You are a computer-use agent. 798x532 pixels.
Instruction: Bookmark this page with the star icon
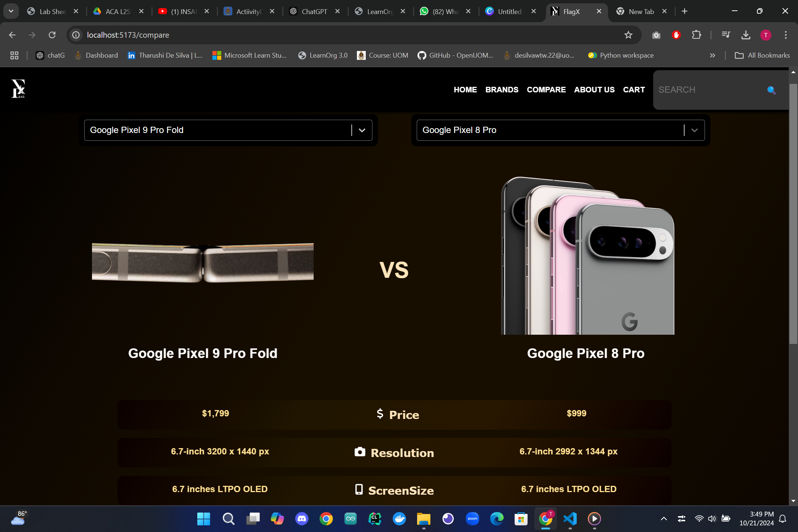coord(628,35)
